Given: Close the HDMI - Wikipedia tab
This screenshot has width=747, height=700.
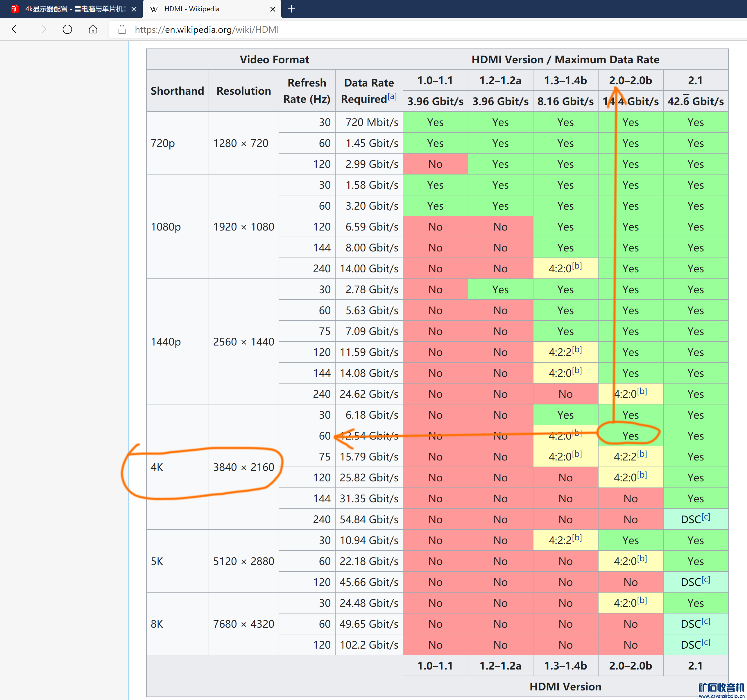Looking at the screenshot, I should pos(273,9).
